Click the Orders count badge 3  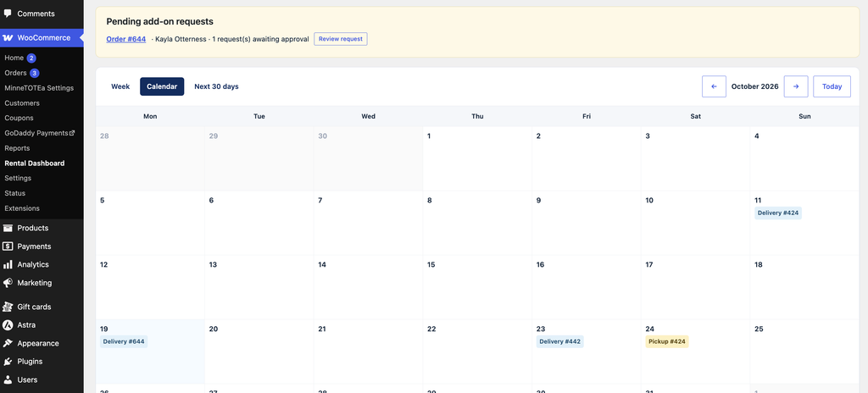[x=34, y=73]
